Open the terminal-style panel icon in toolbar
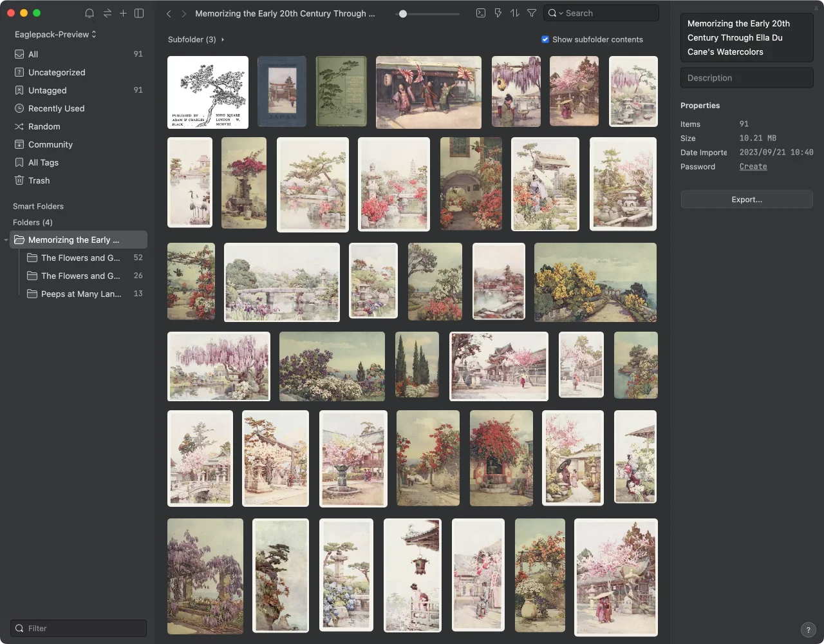 tap(480, 13)
